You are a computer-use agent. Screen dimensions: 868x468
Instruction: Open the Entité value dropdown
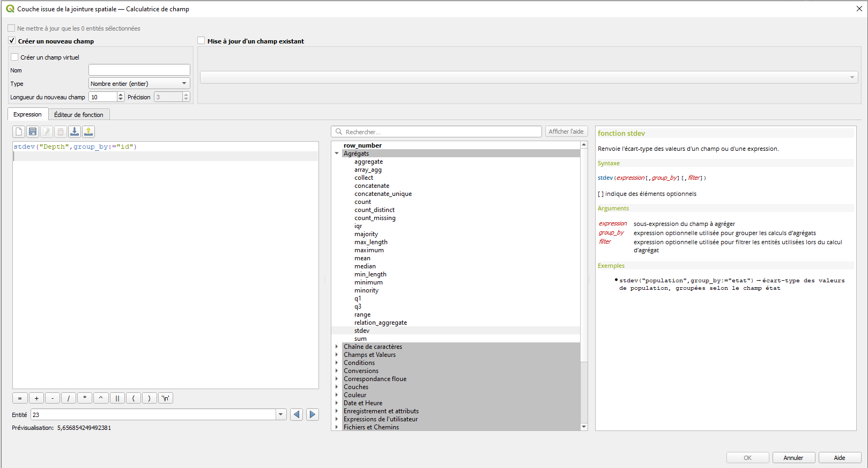(281, 414)
